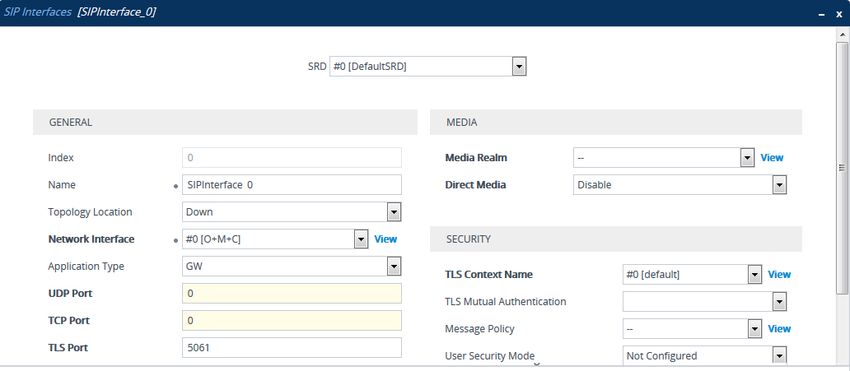Click the Topology Location label
This screenshot has height=371, width=850.
tap(90, 212)
